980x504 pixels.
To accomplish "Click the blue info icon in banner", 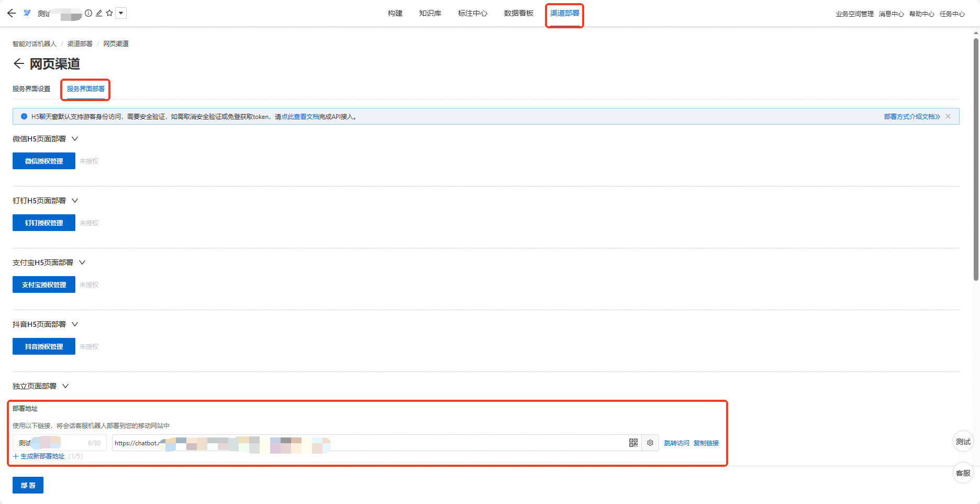I will pyautogui.click(x=24, y=116).
